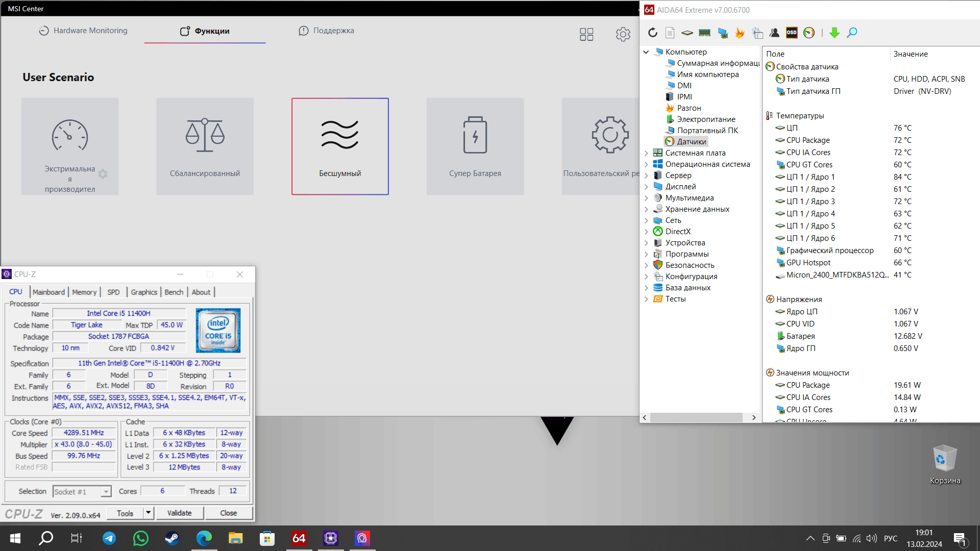Screen dimensions: 980x551
Task: Select the Extreme Performance scenario card
Action: pos(70,146)
